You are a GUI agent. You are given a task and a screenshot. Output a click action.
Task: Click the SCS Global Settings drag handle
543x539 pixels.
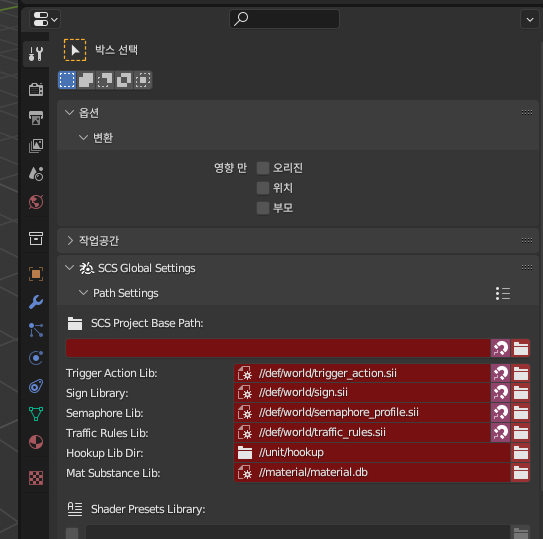click(x=527, y=267)
